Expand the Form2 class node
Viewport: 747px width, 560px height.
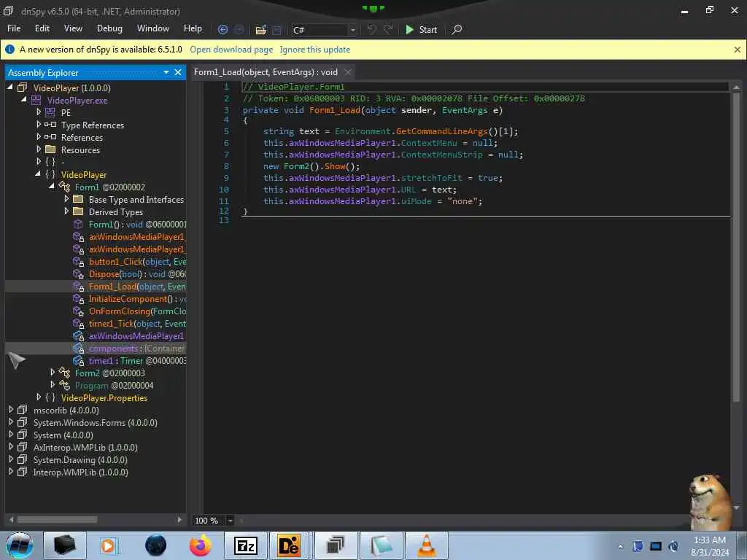click(53, 372)
